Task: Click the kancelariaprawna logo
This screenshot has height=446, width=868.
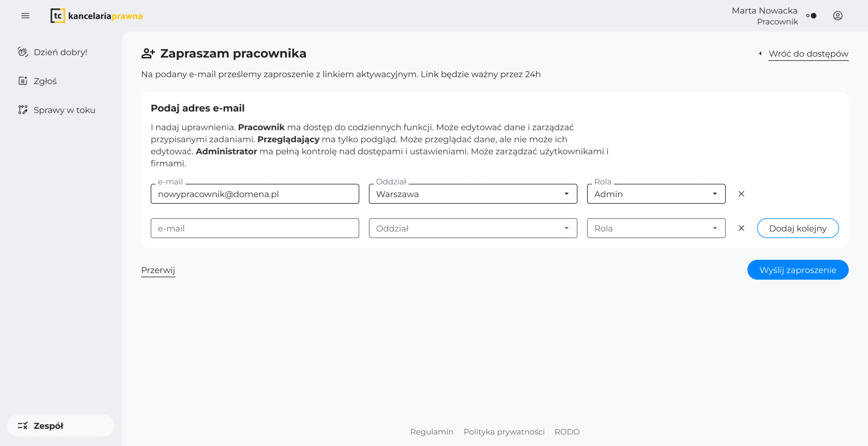Action: pos(97,16)
